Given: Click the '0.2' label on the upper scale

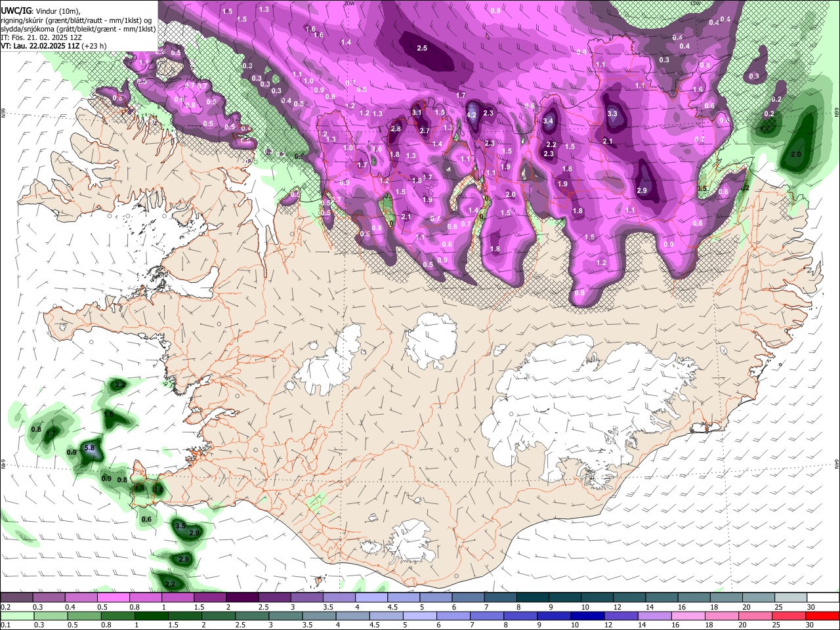Looking at the screenshot, I should 5,607.
